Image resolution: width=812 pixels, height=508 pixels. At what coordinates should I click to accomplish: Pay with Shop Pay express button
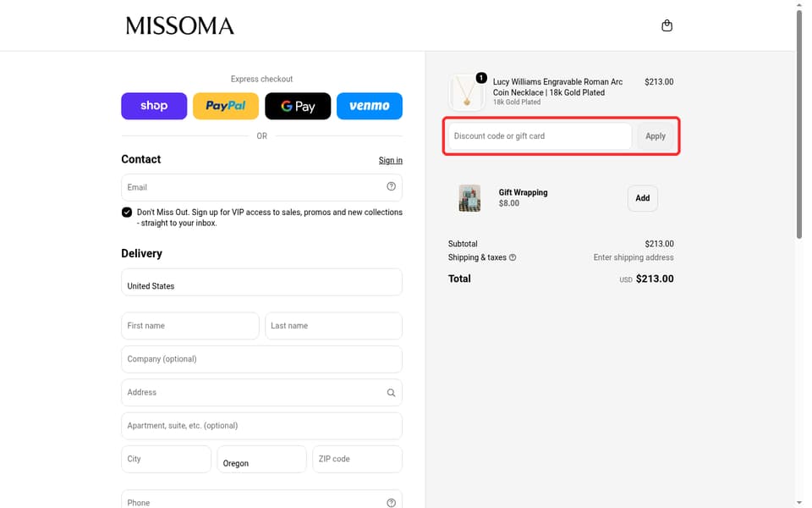pyautogui.click(x=154, y=106)
